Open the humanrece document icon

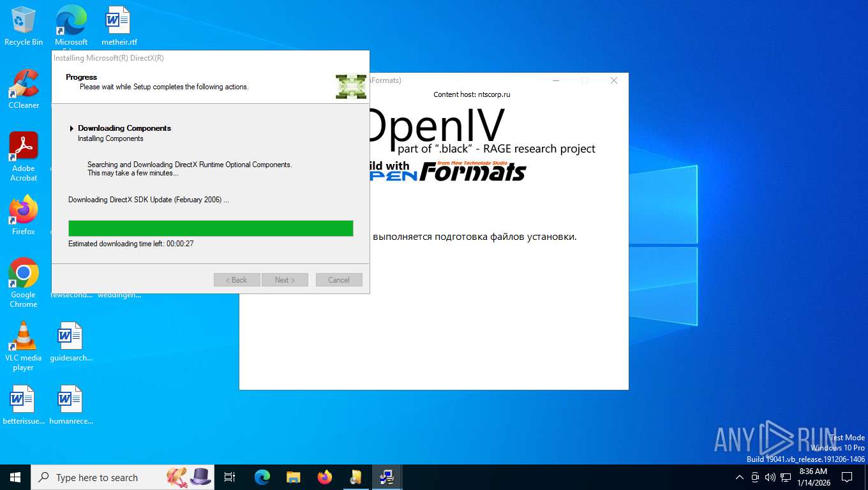coord(71,405)
